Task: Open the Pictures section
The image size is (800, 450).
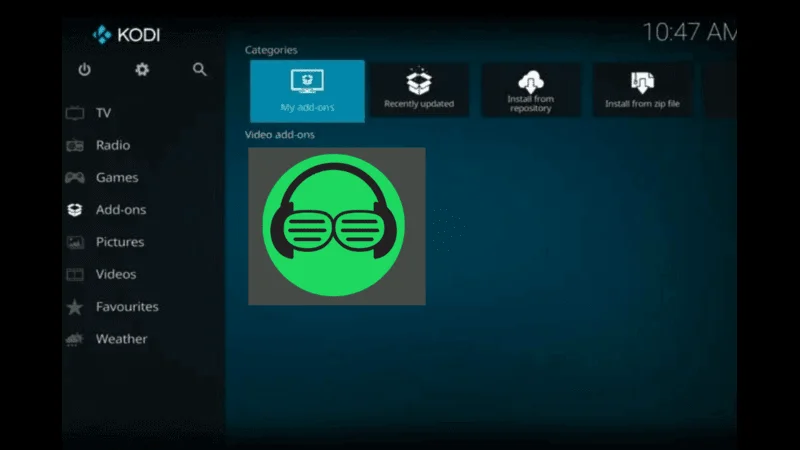Action: [120, 242]
